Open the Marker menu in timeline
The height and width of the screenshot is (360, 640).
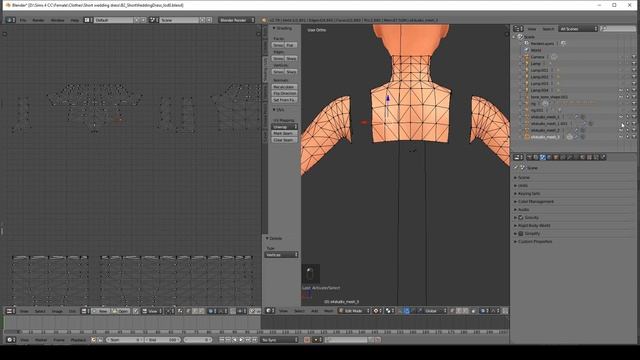[x=41, y=340]
